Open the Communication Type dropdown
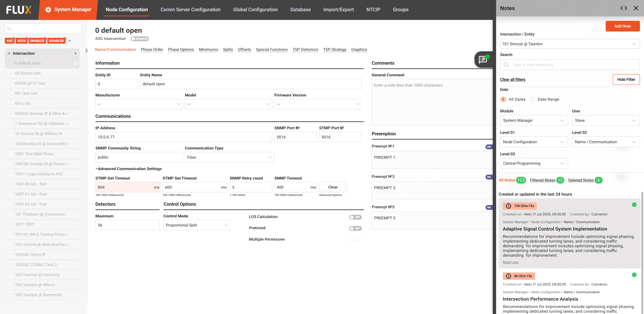Viewport: 644px width, 314px height. 229,157
